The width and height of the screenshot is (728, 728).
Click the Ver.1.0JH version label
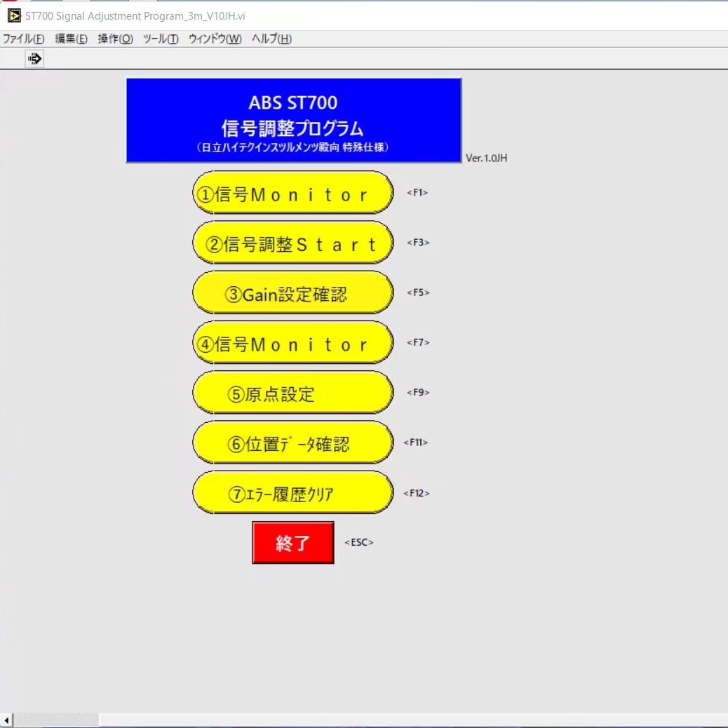click(486, 159)
